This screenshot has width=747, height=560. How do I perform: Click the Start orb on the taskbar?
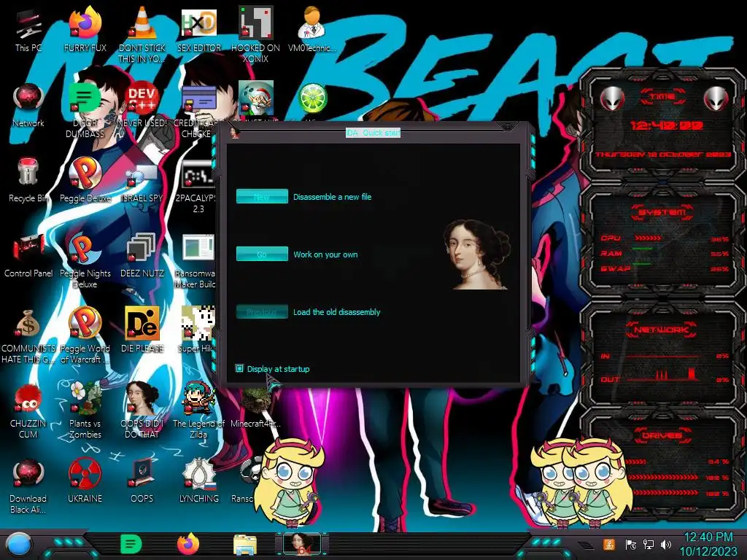[x=18, y=545]
